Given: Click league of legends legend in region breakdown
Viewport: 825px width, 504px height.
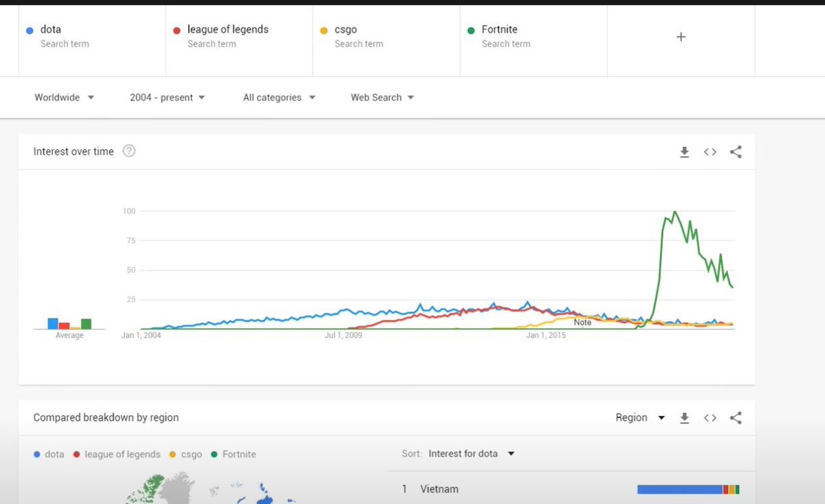Looking at the screenshot, I should [x=122, y=454].
